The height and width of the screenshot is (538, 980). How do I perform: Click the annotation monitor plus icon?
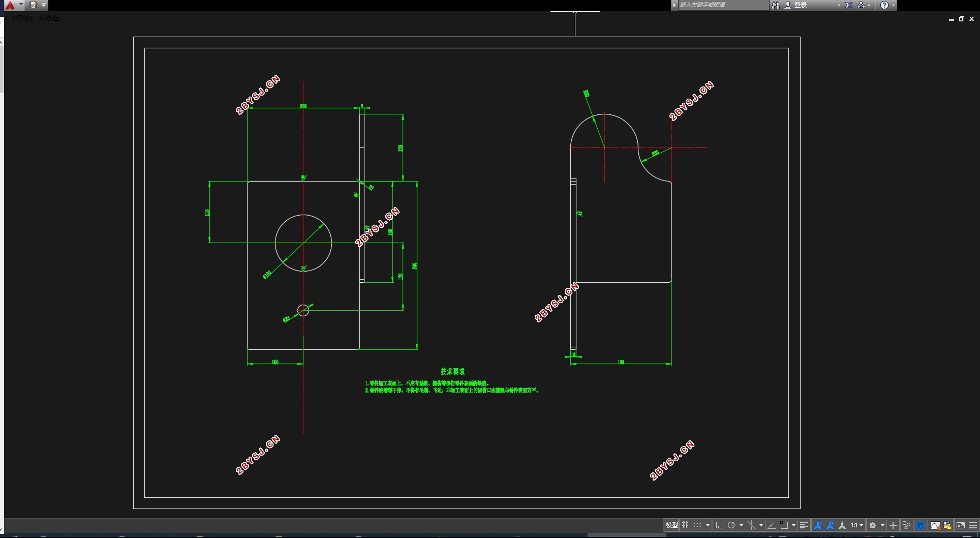pyautogui.click(x=893, y=525)
